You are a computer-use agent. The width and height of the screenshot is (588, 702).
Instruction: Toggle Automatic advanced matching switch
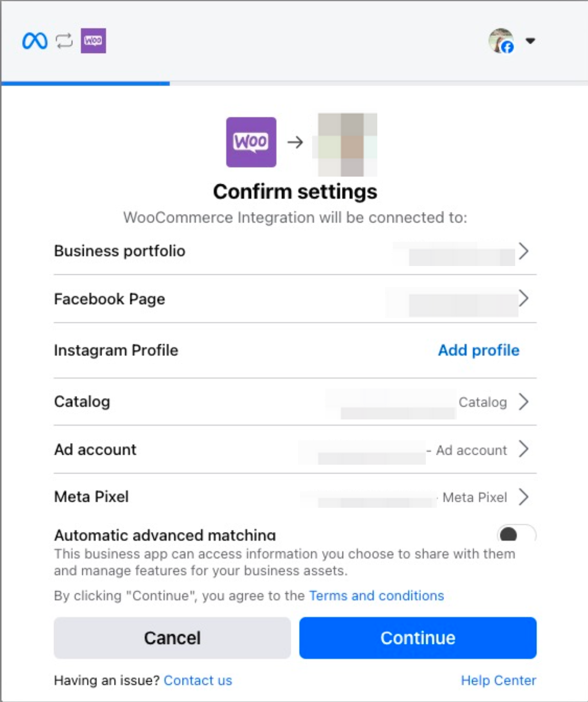[x=517, y=534]
